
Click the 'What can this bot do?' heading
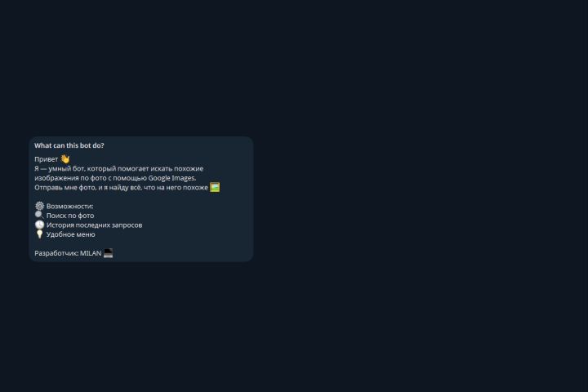pyautogui.click(x=69, y=145)
